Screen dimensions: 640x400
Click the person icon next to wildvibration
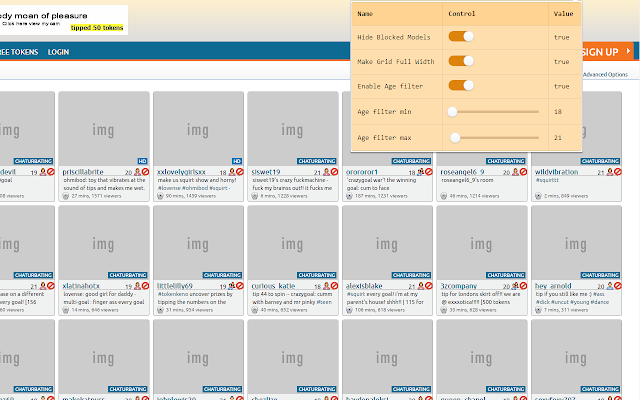tap(610, 172)
